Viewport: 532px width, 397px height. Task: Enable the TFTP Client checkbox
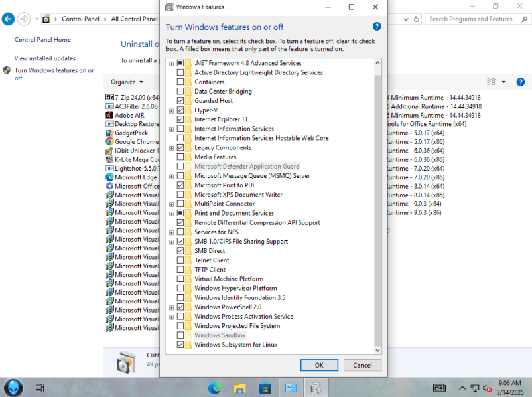(x=180, y=270)
